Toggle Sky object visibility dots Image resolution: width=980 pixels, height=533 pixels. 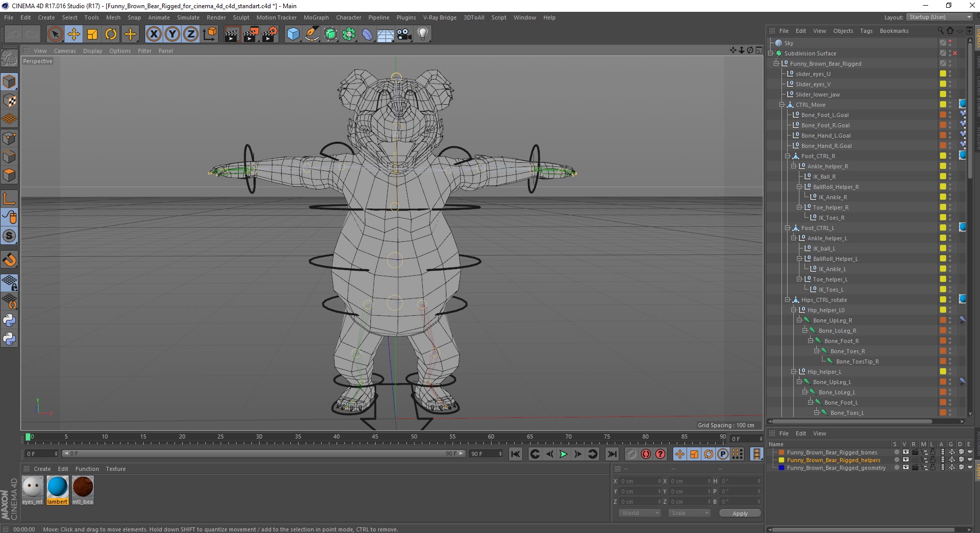[950, 43]
